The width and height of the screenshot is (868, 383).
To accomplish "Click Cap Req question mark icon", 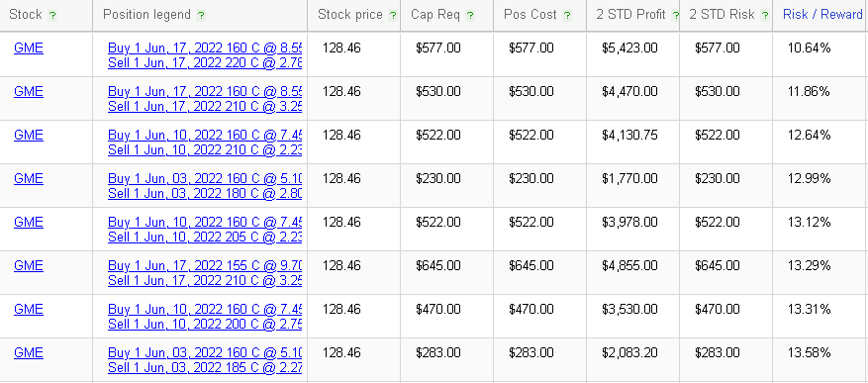I will pyautogui.click(x=470, y=16).
